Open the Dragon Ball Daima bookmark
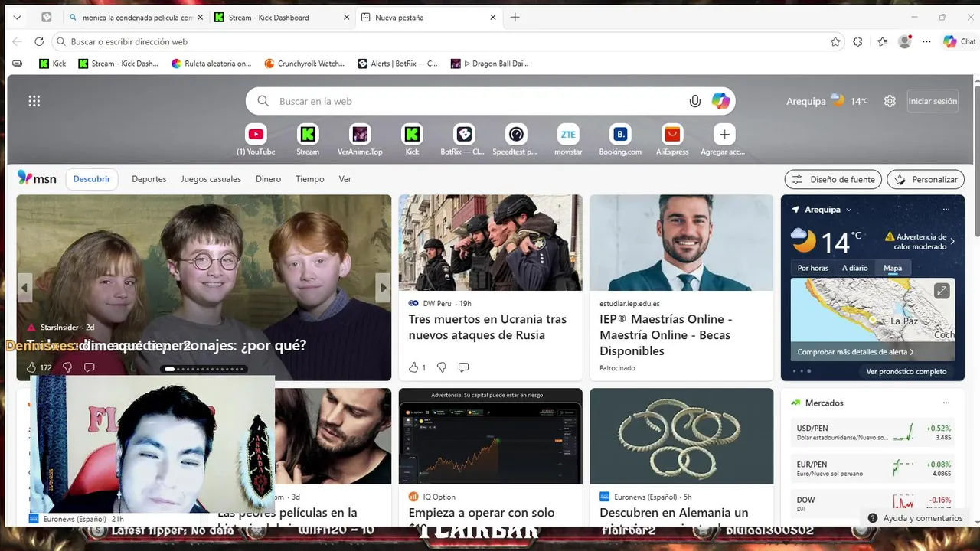 [490, 64]
